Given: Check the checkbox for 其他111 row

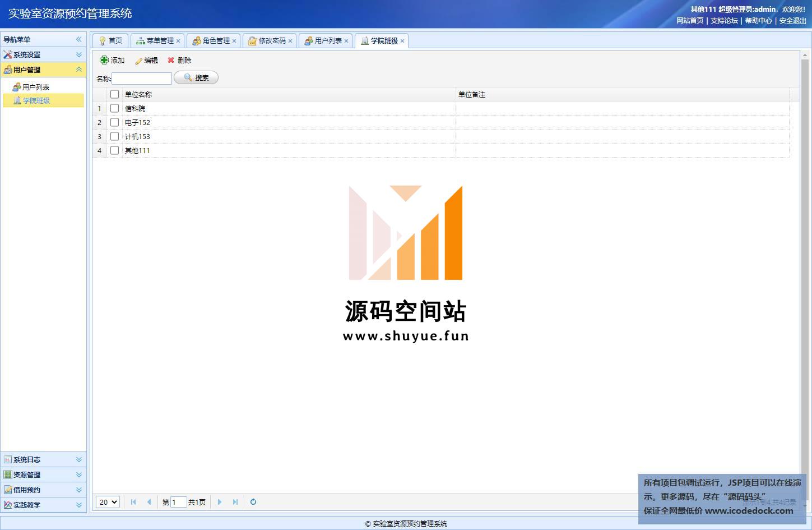Looking at the screenshot, I should [x=115, y=150].
